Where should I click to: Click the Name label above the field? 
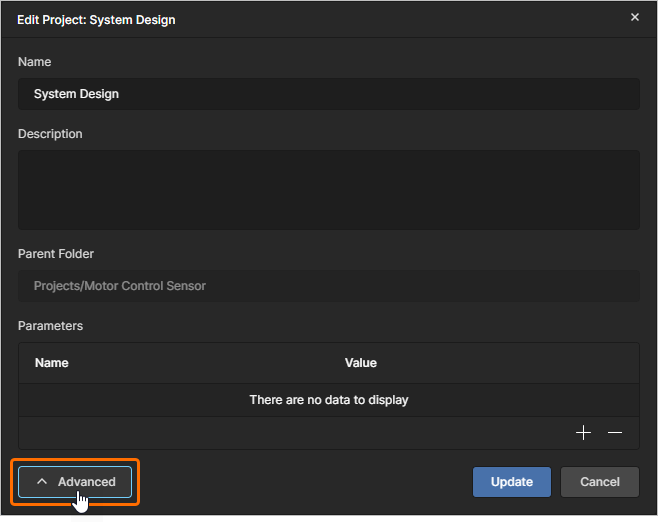pyautogui.click(x=35, y=62)
